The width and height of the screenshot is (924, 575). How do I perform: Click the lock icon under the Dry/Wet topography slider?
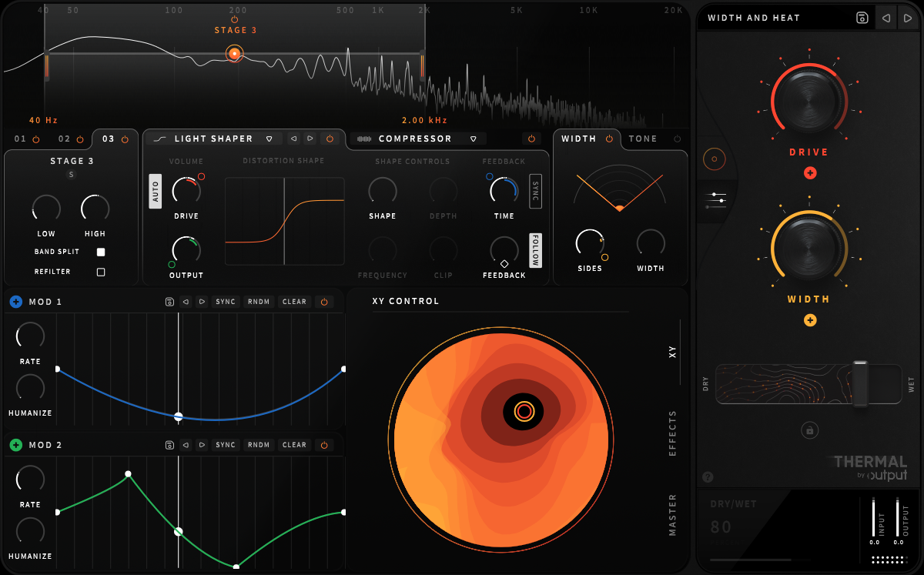tap(808, 430)
